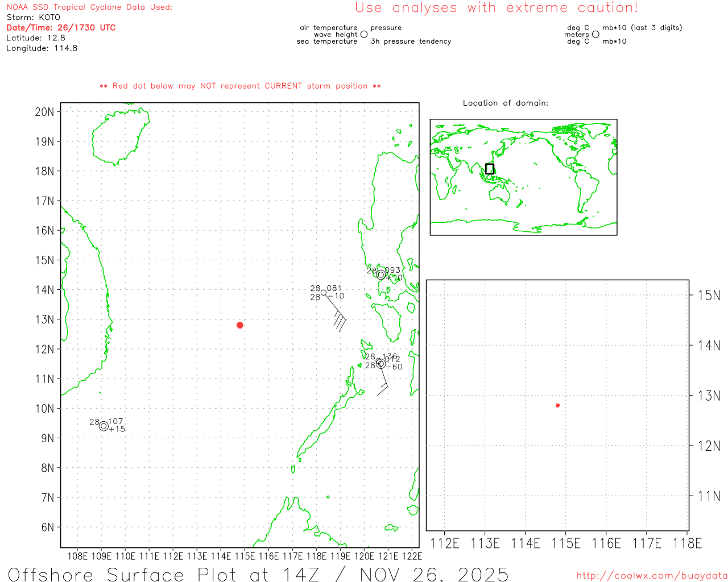728x582 pixels.
Task: Click the '118E' label on zoomed inset map
Action: [x=687, y=544]
